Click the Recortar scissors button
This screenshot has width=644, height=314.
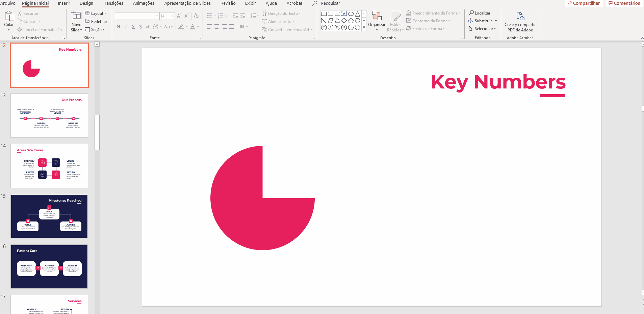28,14
